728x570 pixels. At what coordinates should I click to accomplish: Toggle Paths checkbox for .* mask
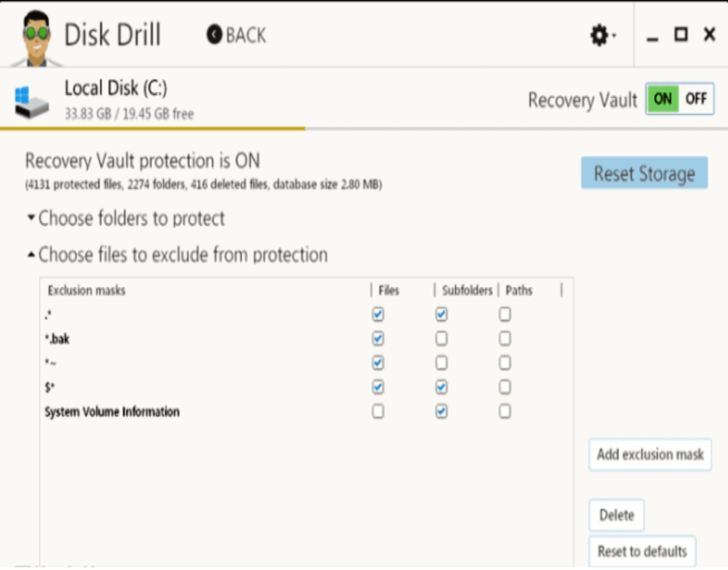click(x=505, y=315)
